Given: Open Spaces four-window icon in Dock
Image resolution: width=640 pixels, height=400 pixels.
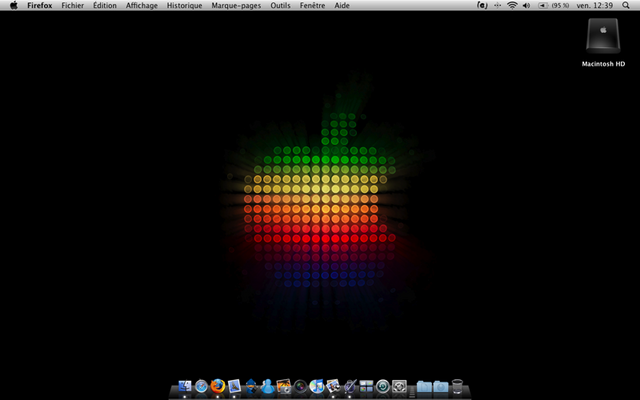Looking at the screenshot, I should click(366, 386).
